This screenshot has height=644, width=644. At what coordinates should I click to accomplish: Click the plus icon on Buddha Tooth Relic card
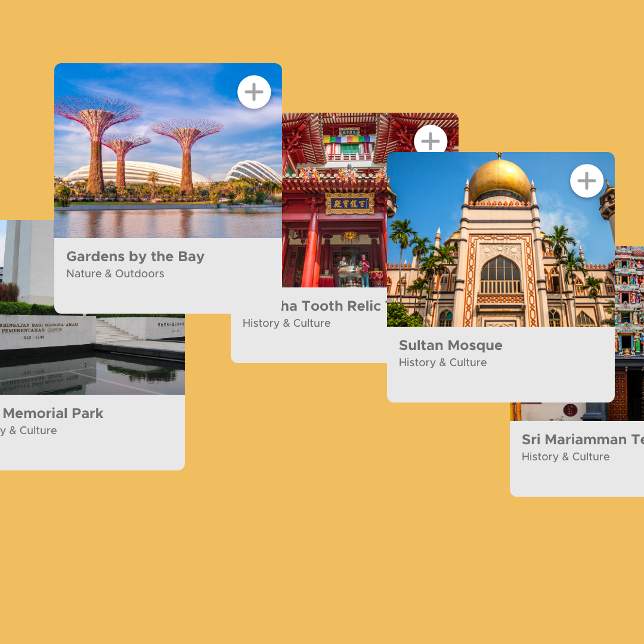point(430,141)
